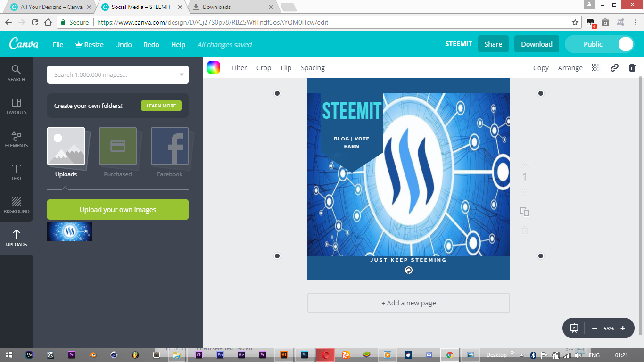Expand search images dropdown arrow
This screenshot has height=362, width=644.
[182, 75]
